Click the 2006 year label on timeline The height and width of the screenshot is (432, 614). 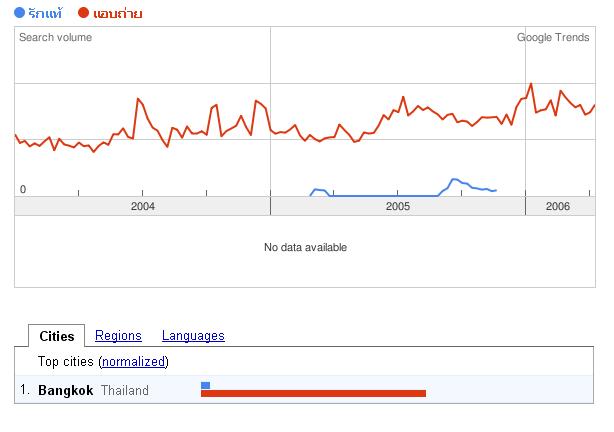pyautogui.click(x=558, y=206)
